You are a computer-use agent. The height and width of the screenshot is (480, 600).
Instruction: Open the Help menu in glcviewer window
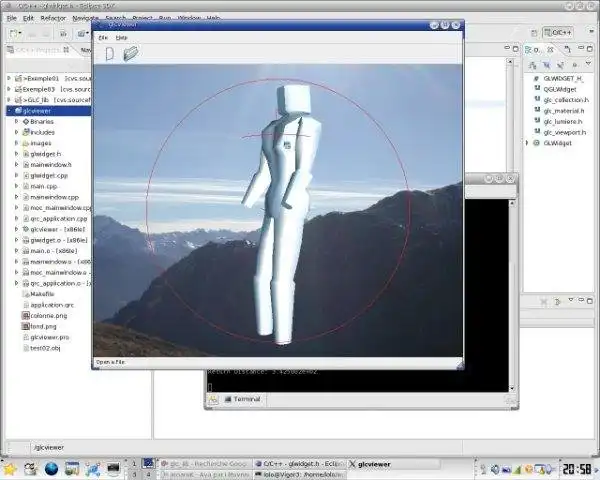pos(121,37)
